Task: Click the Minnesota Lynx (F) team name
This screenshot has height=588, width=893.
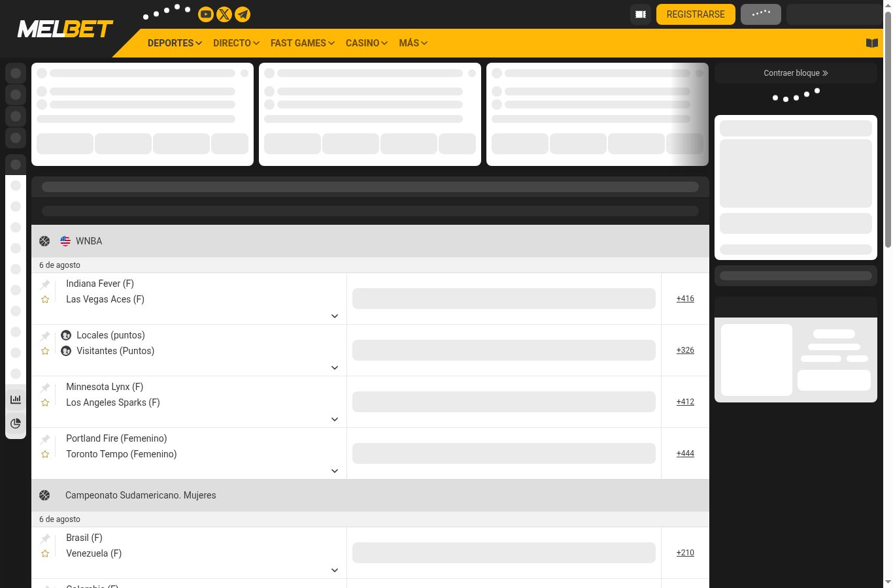Action: [105, 387]
